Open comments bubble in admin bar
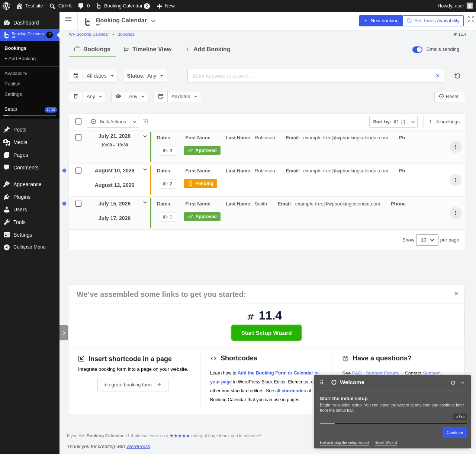Viewport: 476px width, 454px height. click(84, 6)
